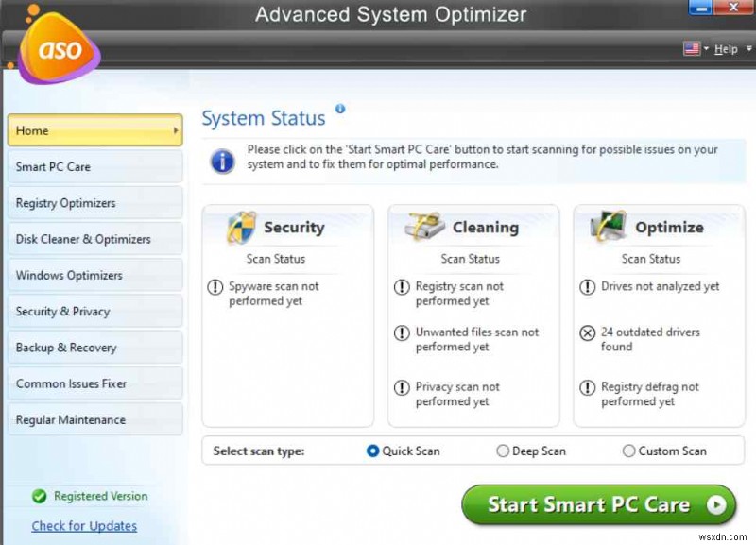Expand the Help menu arrow
Screen dimensions: 756x545
click(748, 48)
